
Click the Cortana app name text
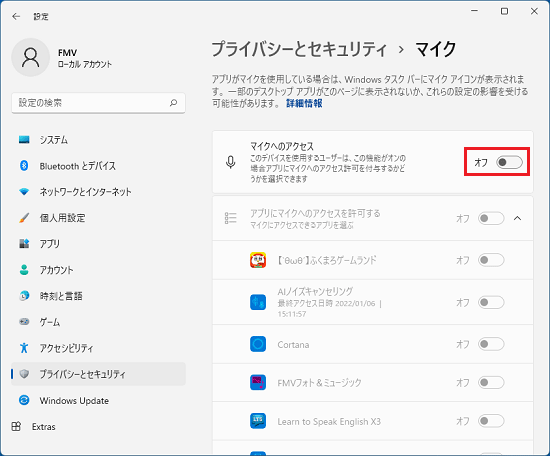pos(293,344)
